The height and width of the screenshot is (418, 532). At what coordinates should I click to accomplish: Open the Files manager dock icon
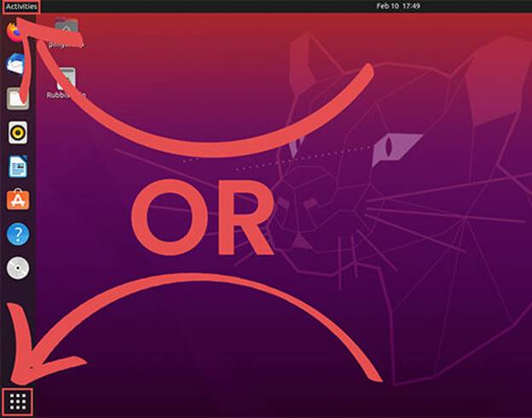point(18,98)
